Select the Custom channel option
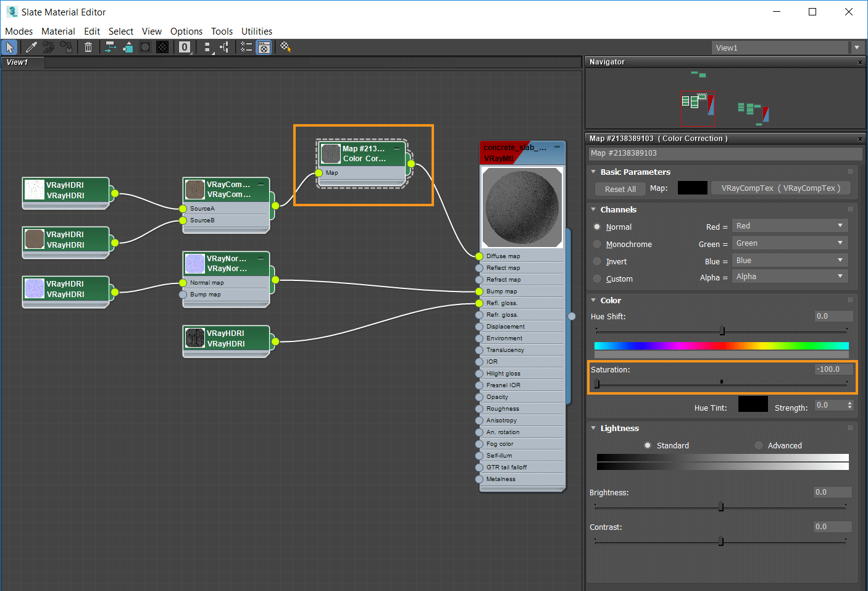The image size is (868, 591). pos(597,279)
